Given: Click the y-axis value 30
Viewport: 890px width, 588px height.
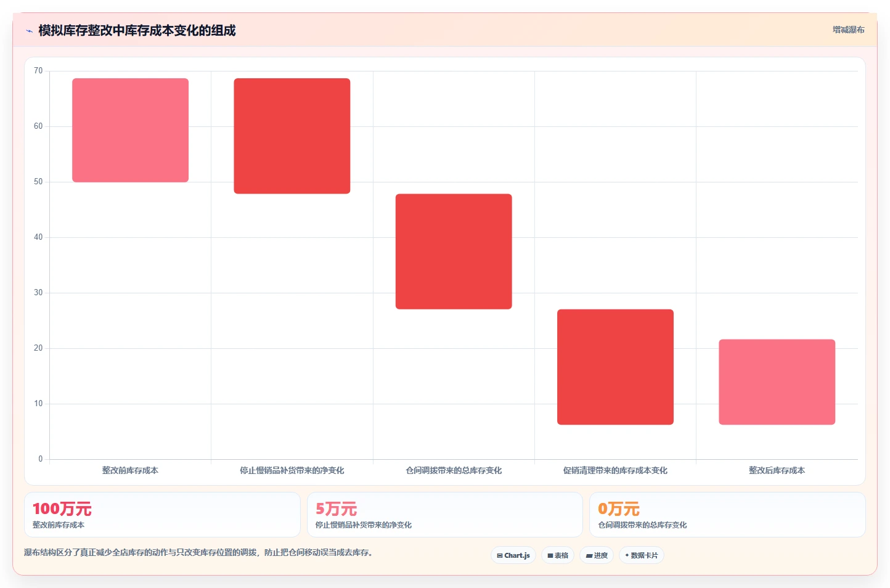Looking at the screenshot, I should coord(38,293).
